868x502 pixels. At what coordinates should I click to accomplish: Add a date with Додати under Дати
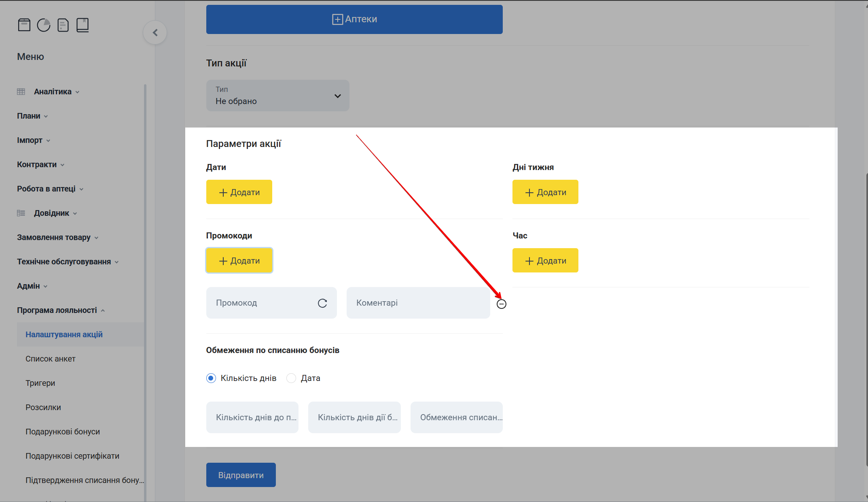(x=239, y=192)
